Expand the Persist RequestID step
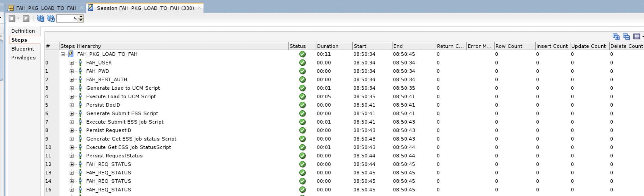The height and width of the screenshot is (196, 644). click(72, 130)
